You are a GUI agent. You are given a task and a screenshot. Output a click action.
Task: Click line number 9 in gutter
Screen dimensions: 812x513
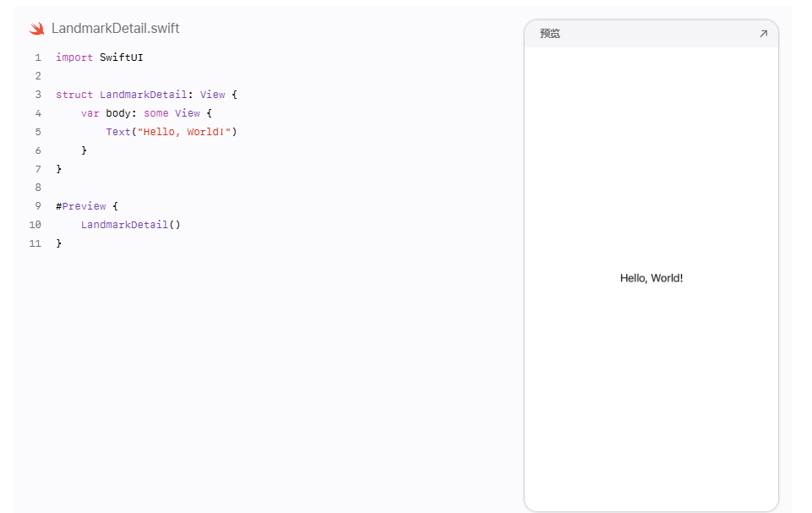38,206
